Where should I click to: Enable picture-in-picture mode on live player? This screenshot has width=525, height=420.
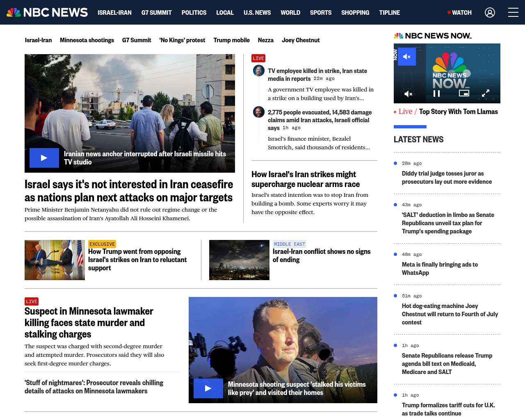(x=464, y=93)
